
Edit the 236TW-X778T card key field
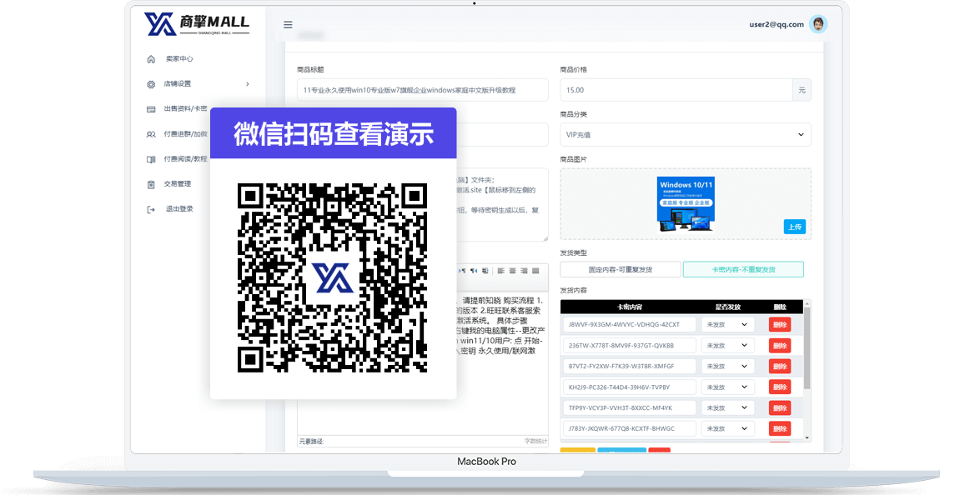(630, 345)
